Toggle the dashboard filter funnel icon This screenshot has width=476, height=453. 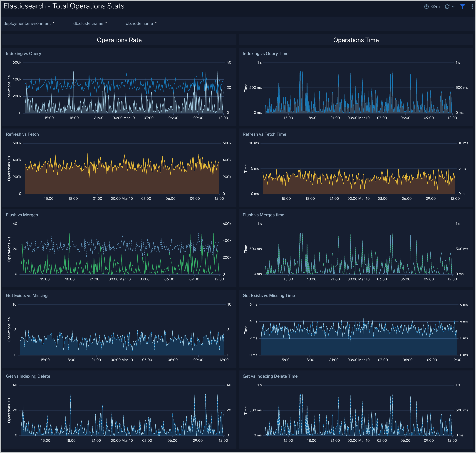[x=462, y=7]
